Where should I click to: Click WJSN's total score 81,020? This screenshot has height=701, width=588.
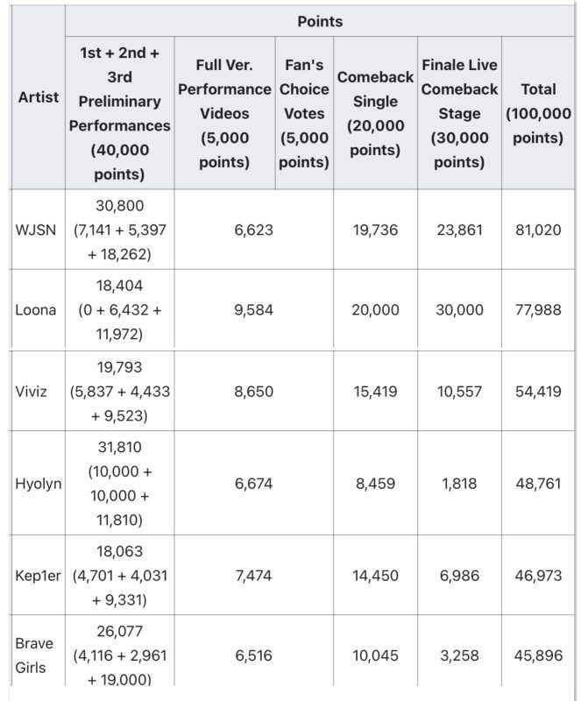pos(538,230)
